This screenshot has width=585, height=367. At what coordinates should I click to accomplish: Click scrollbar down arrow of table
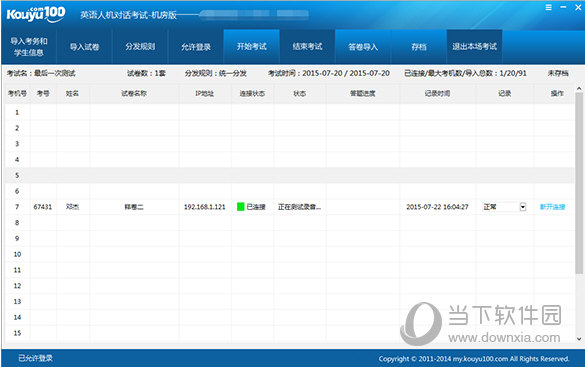tap(579, 339)
